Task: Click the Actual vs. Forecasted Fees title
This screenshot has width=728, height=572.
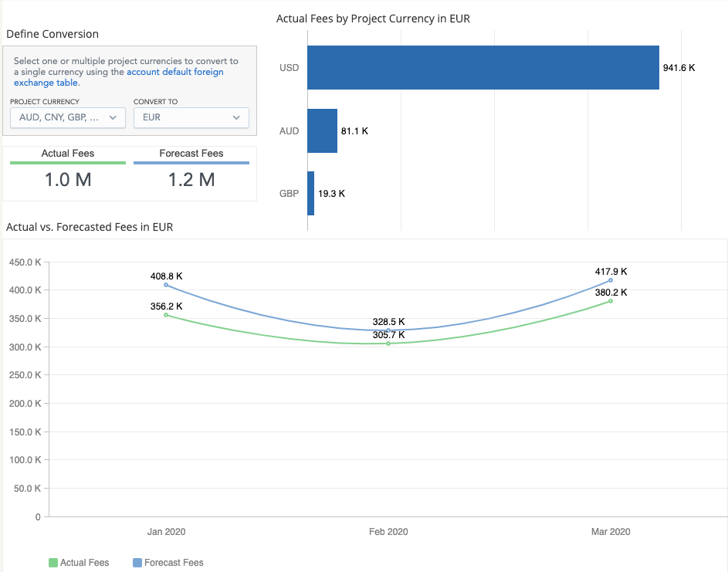Action: [90, 227]
